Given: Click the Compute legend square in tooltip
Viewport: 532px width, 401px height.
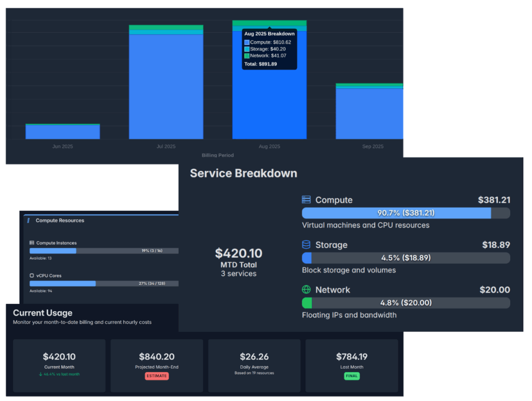Looking at the screenshot, I should pos(247,43).
